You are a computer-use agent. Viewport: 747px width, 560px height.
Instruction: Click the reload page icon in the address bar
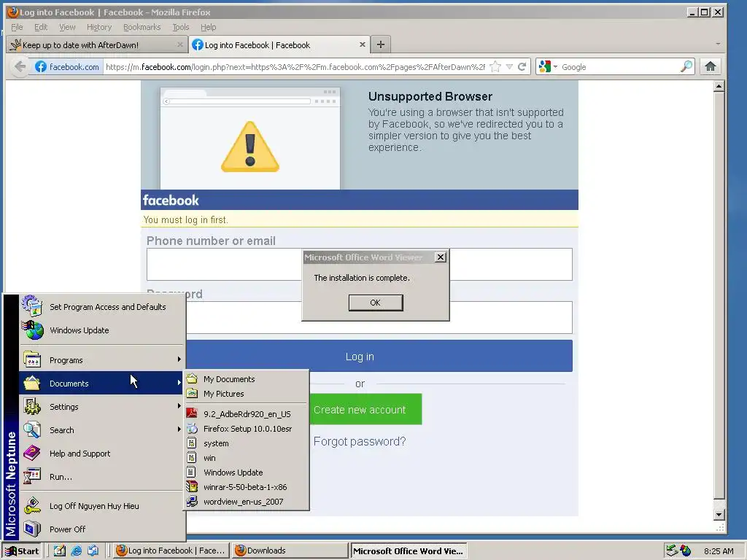(522, 66)
